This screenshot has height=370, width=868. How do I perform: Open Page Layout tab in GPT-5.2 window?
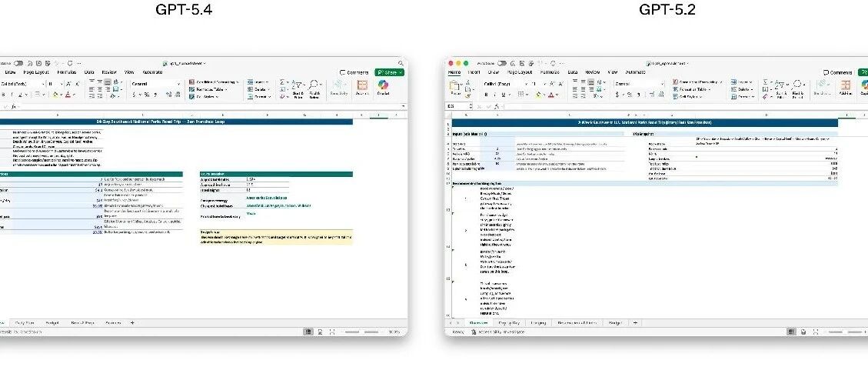tap(520, 72)
